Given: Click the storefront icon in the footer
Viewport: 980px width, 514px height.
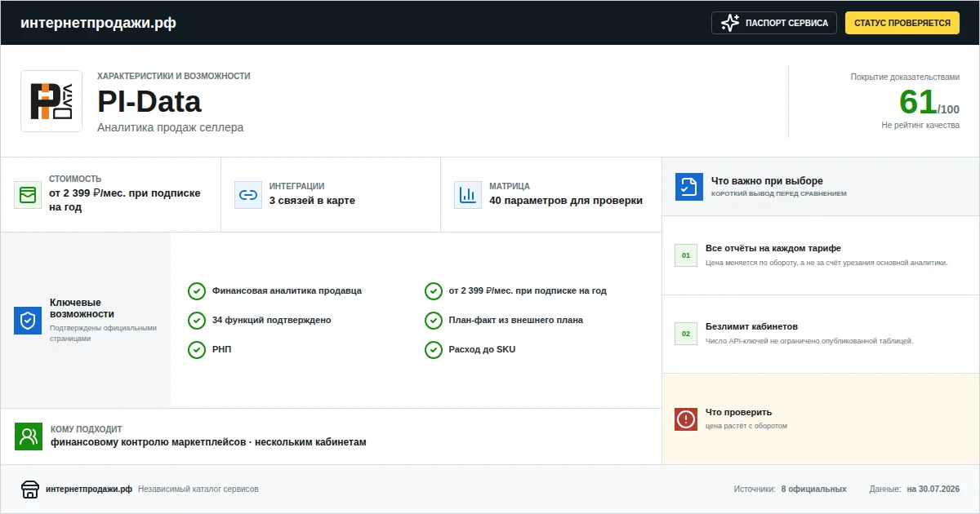Looking at the screenshot, I should click(x=30, y=490).
